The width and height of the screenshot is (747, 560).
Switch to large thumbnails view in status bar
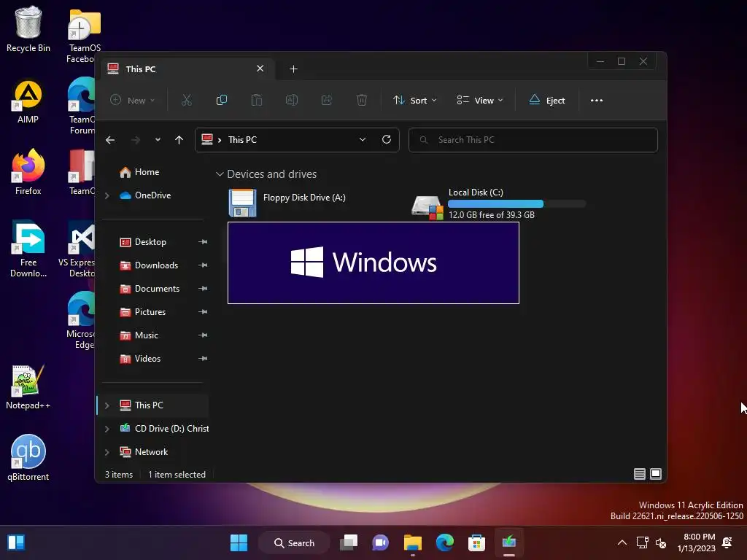[656, 474]
